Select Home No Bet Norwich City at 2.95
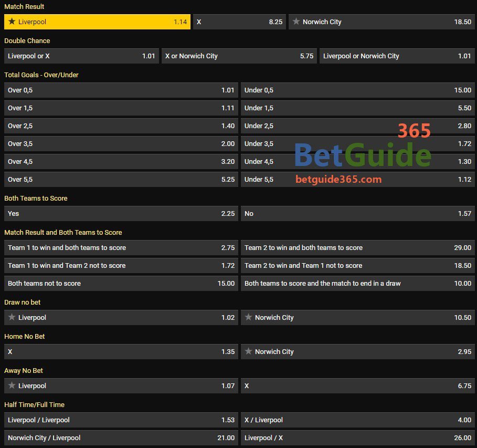477x448 pixels. click(x=358, y=352)
